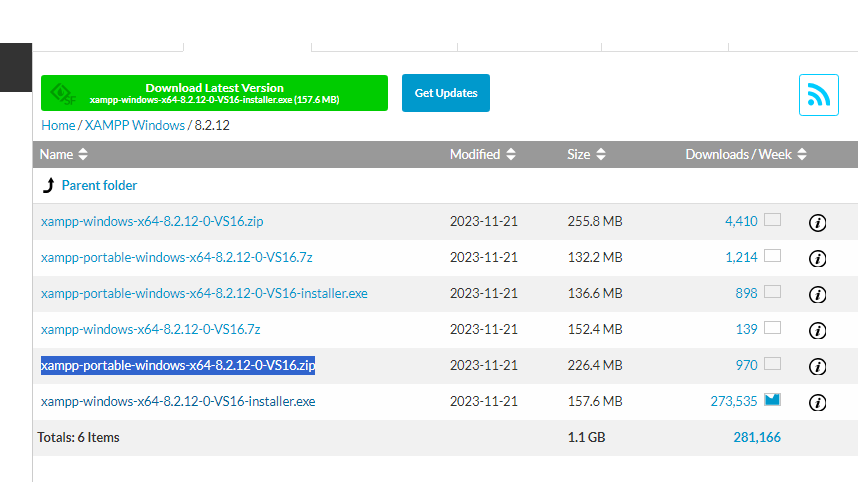
Task: Click the 157.6 MB size cell
Action: point(595,402)
